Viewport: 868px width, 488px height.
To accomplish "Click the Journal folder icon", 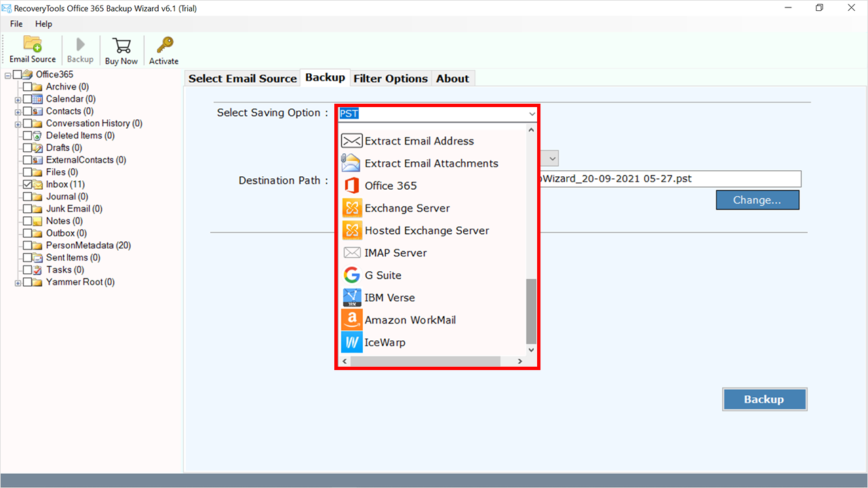I will coord(39,197).
